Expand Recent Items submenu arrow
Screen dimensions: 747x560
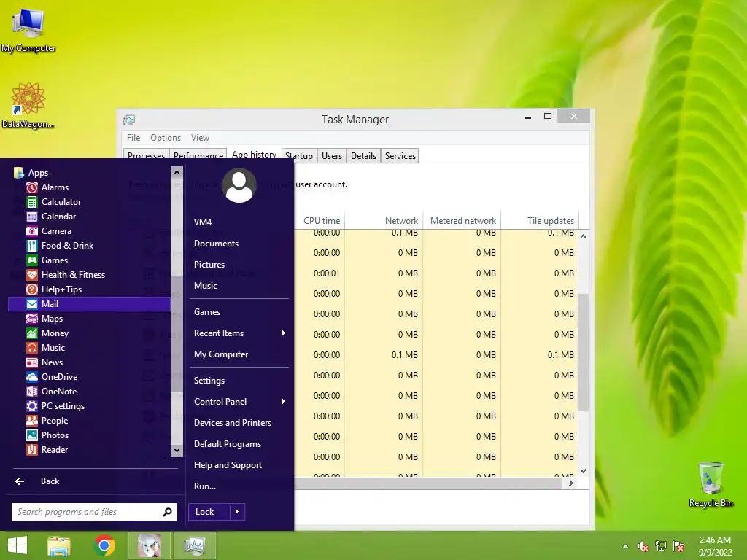[x=284, y=332]
